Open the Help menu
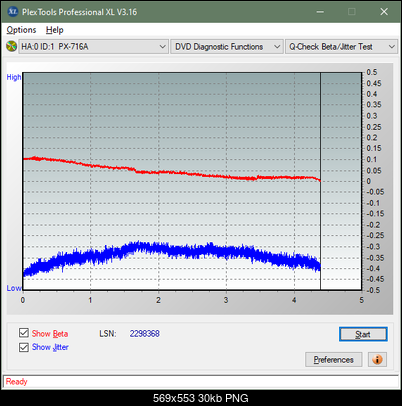The image size is (402, 406). click(55, 30)
